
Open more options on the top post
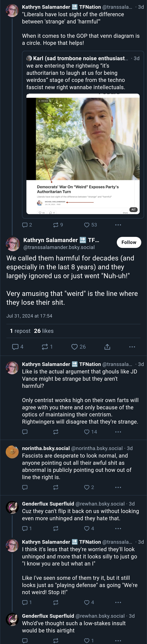(118, 225)
